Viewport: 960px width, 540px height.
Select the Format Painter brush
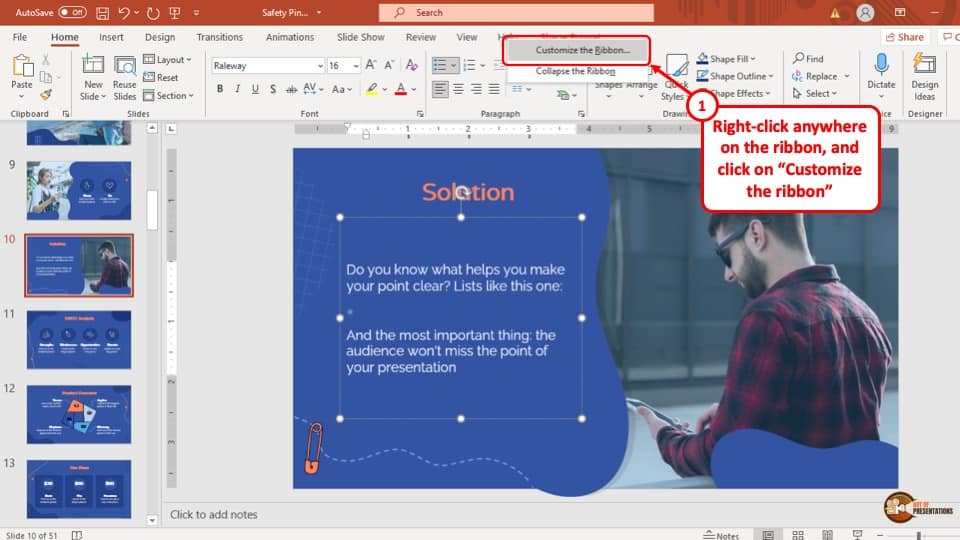46,95
